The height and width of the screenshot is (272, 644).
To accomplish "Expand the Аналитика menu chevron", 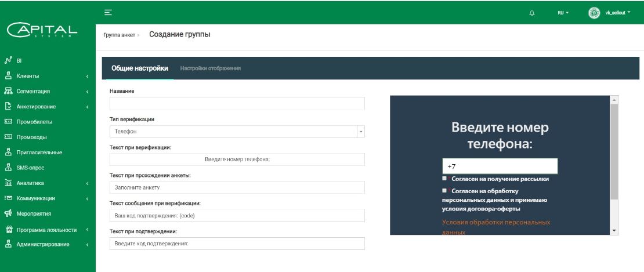I will pos(88,183).
